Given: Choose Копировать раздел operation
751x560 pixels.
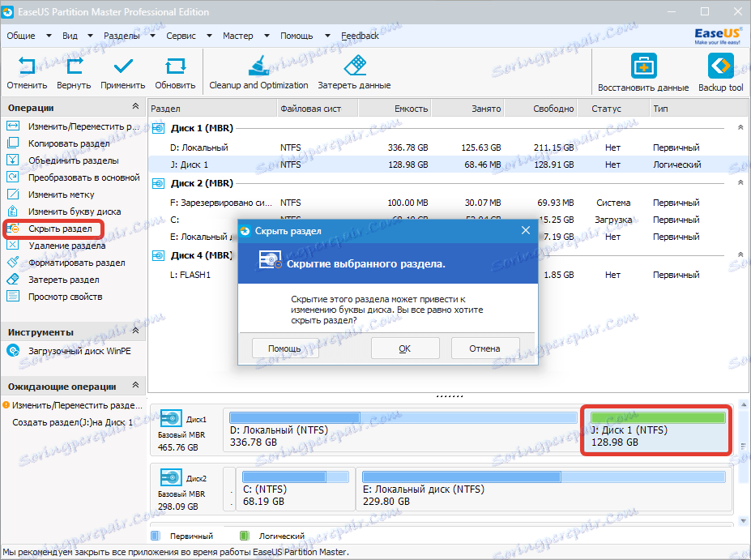Looking at the screenshot, I should point(58,143).
